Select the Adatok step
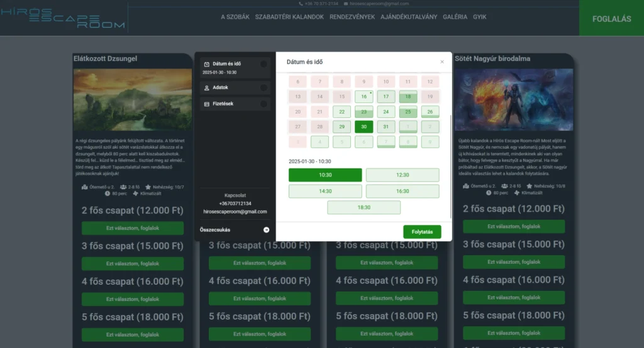644x348 pixels. pos(235,88)
